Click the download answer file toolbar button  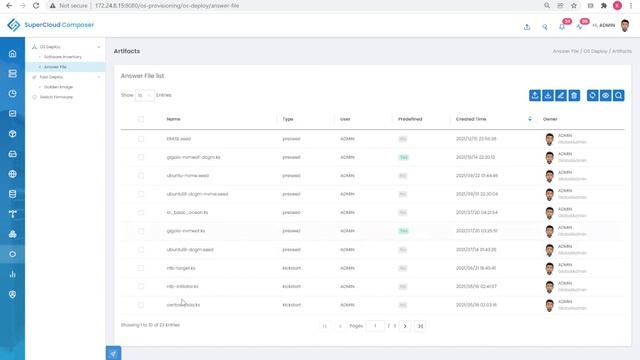[x=548, y=96]
